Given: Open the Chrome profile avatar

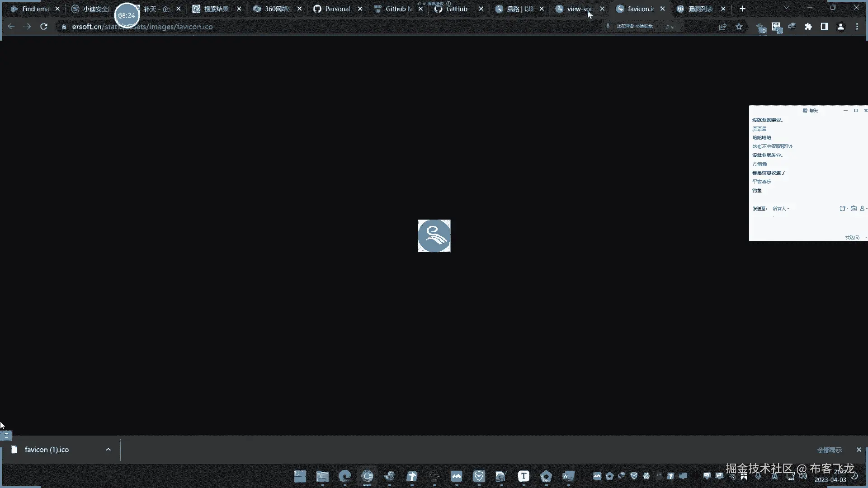Looking at the screenshot, I should pyautogui.click(x=840, y=27).
